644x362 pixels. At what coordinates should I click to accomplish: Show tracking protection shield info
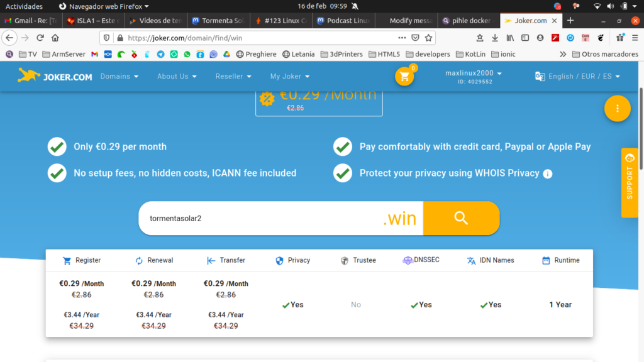106,38
